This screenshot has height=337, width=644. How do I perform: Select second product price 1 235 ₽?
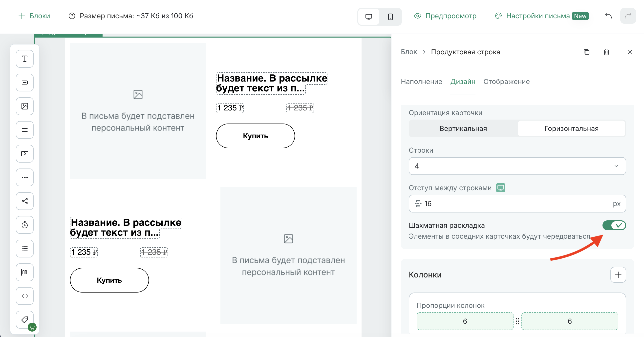pos(84,252)
